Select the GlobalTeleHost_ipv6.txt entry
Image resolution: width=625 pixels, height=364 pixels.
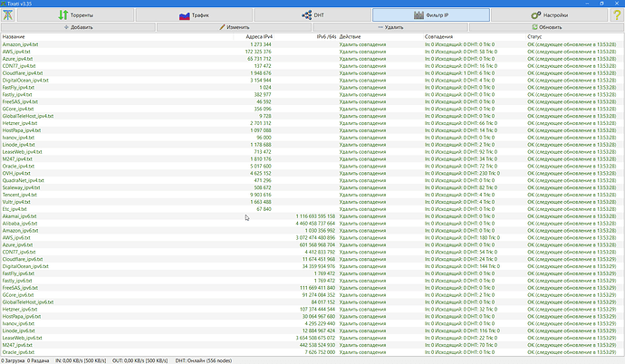click(x=312, y=302)
